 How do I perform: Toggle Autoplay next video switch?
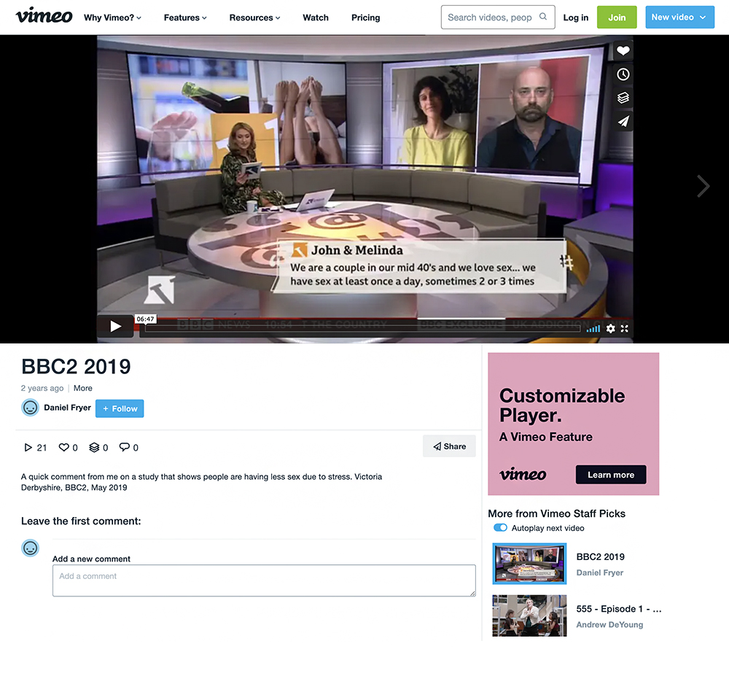click(x=500, y=527)
